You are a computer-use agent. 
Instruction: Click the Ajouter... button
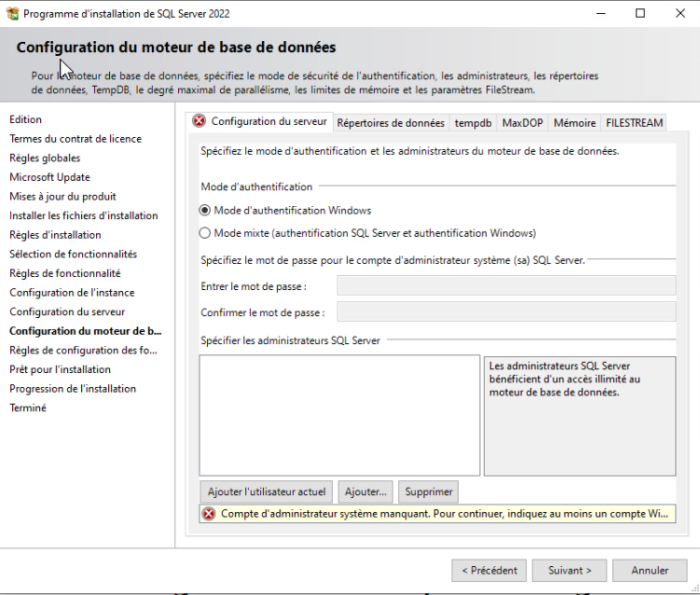365,491
